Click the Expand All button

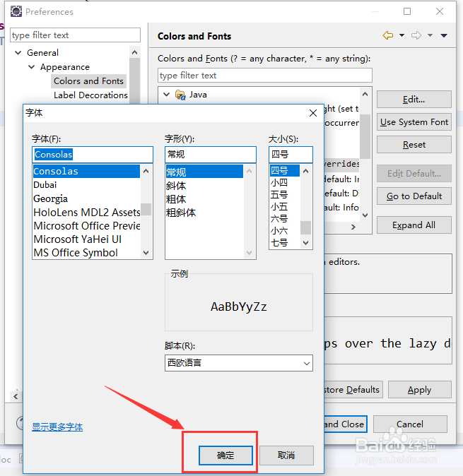pos(414,225)
